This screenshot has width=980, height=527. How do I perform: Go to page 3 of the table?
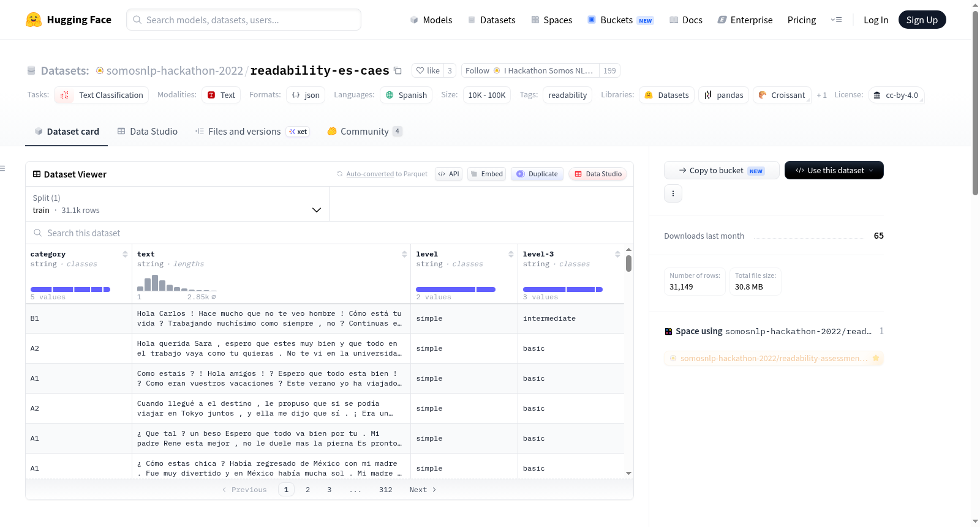point(329,490)
